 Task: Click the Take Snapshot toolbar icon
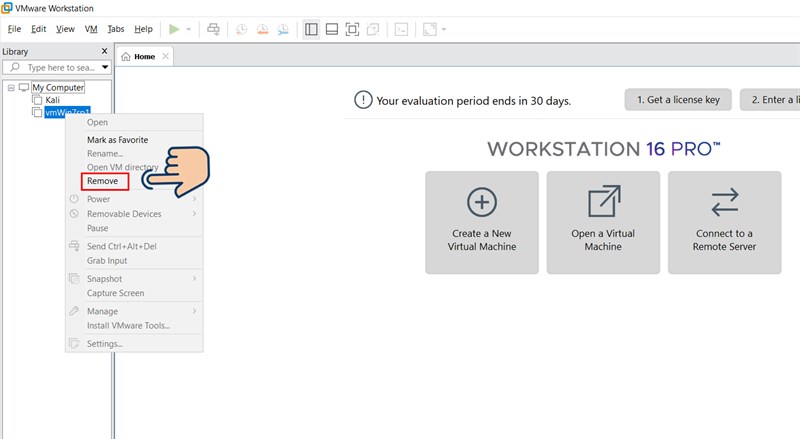pos(242,29)
